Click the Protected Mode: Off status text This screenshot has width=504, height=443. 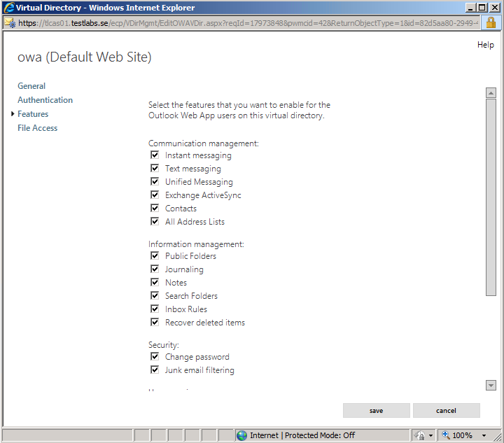(320, 435)
